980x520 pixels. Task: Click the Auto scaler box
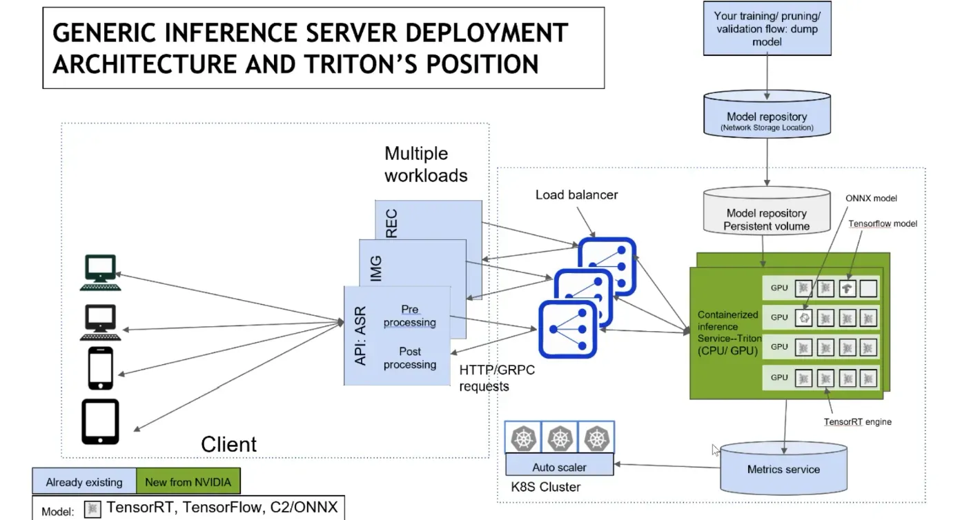coord(560,466)
